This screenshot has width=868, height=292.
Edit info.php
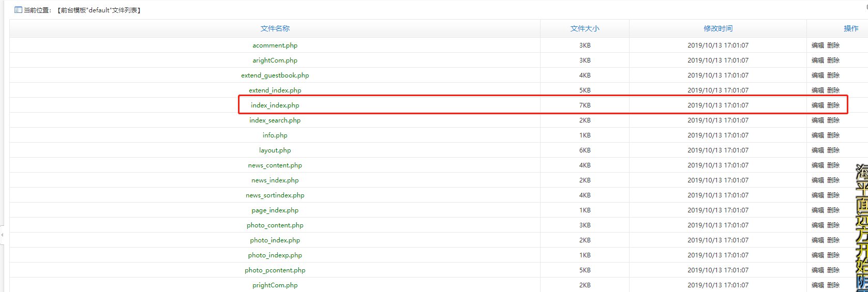tap(817, 135)
